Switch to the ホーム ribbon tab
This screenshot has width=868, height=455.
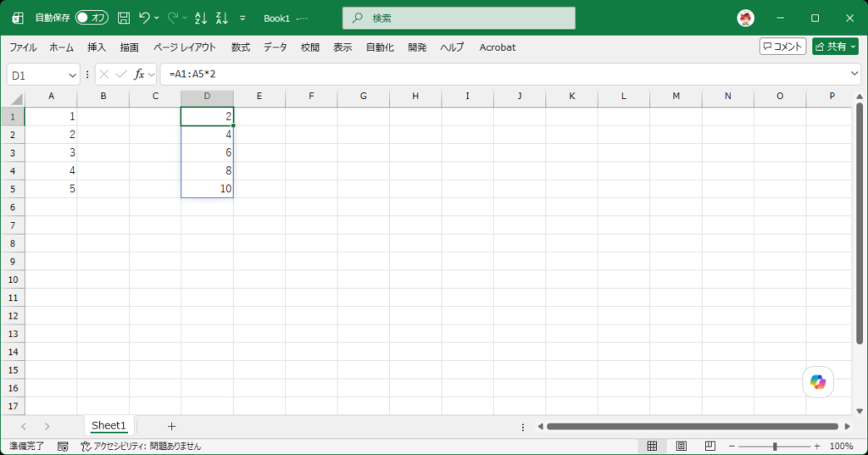(x=61, y=47)
